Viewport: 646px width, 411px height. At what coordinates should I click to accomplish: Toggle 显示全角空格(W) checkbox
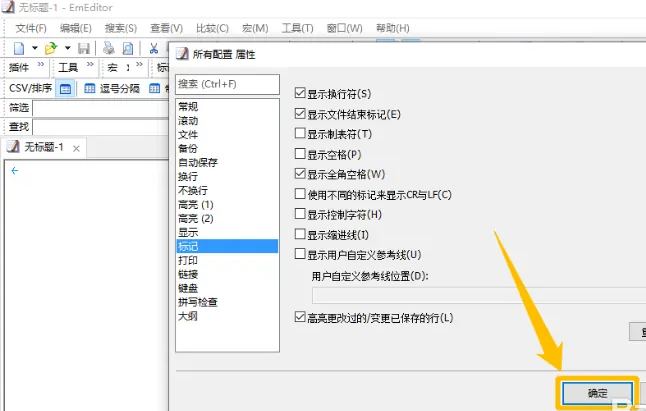(x=300, y=173)
